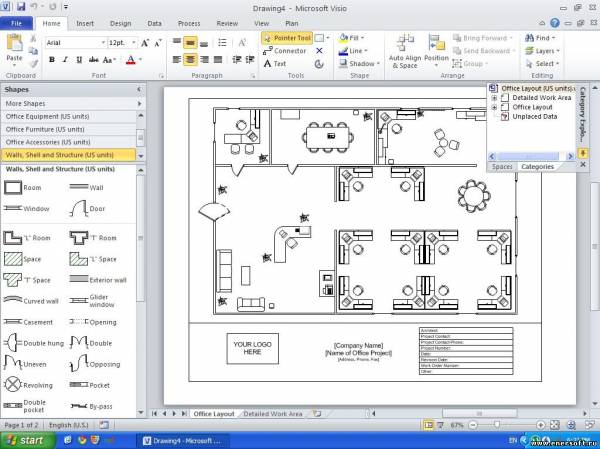Click Auto Align & Space button
600x449 pixels.
click(x=405, y=52)
